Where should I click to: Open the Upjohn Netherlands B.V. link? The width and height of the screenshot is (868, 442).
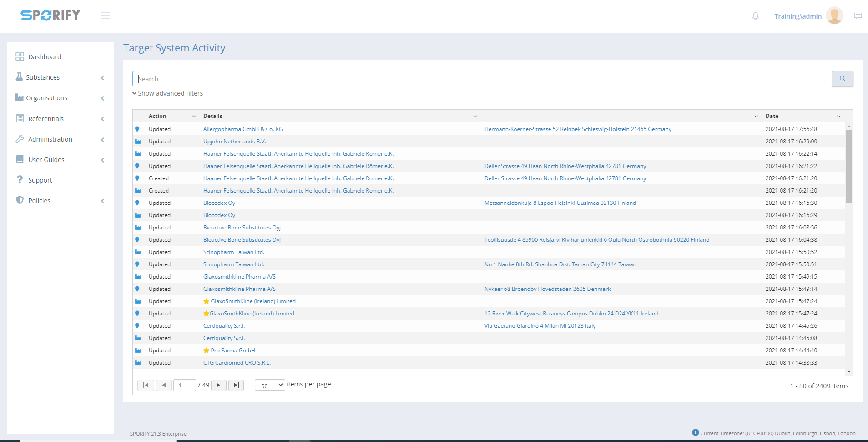(x=234, y=142)
